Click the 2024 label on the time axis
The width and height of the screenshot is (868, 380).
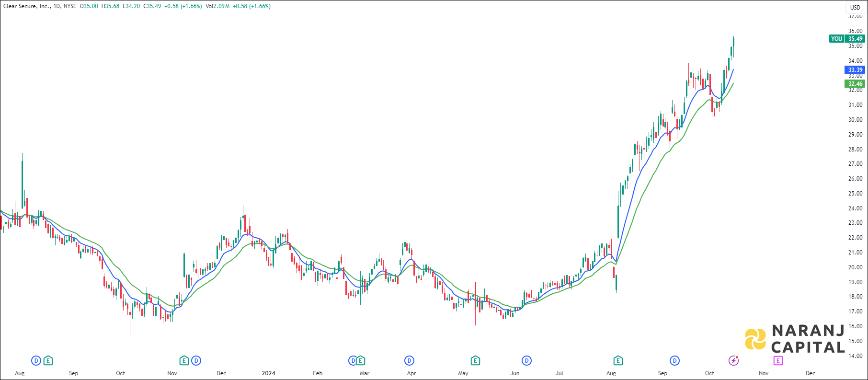pyautogui.click(x=268, y=373)
